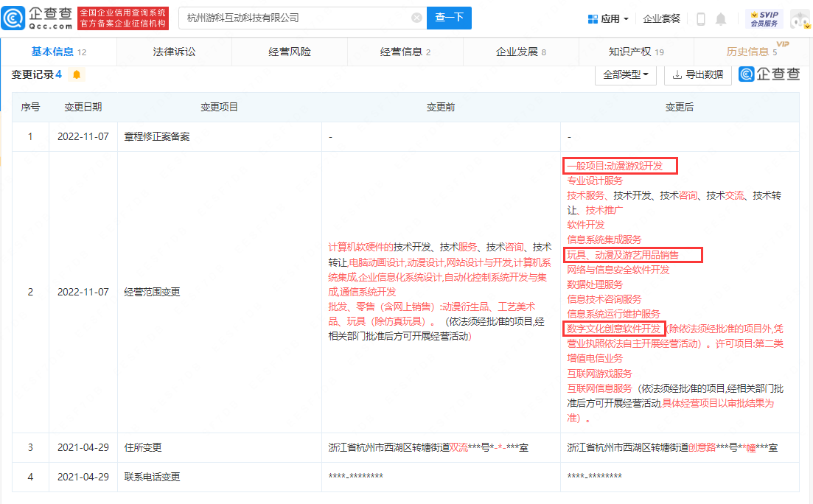Click the text 专业设计服务
The image size is (813, 504).
point(595,181)
